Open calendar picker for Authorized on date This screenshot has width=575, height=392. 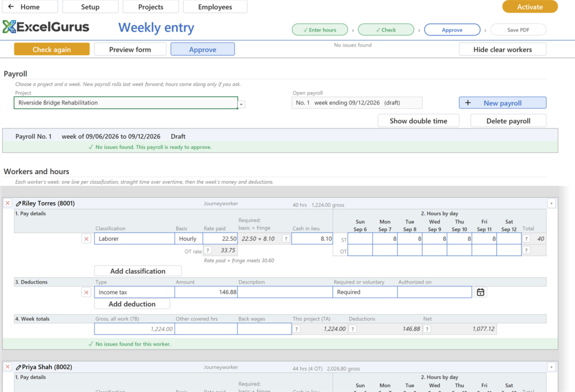(481, 292)
